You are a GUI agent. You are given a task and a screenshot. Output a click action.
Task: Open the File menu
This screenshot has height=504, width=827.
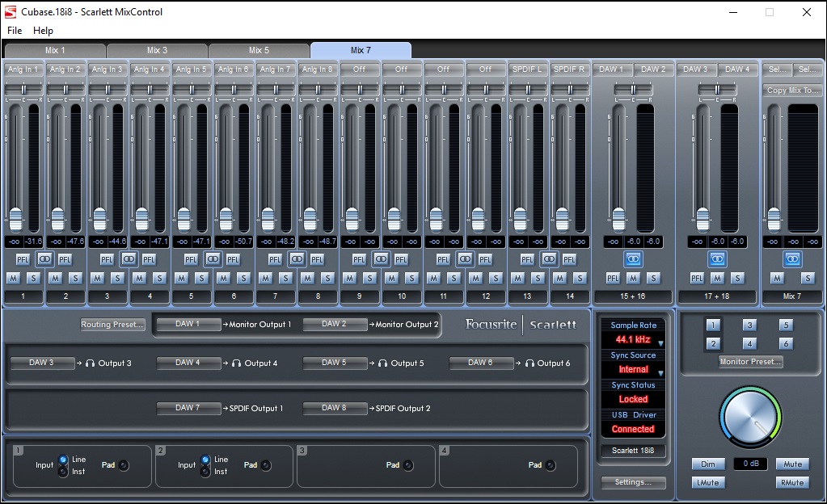14,31
